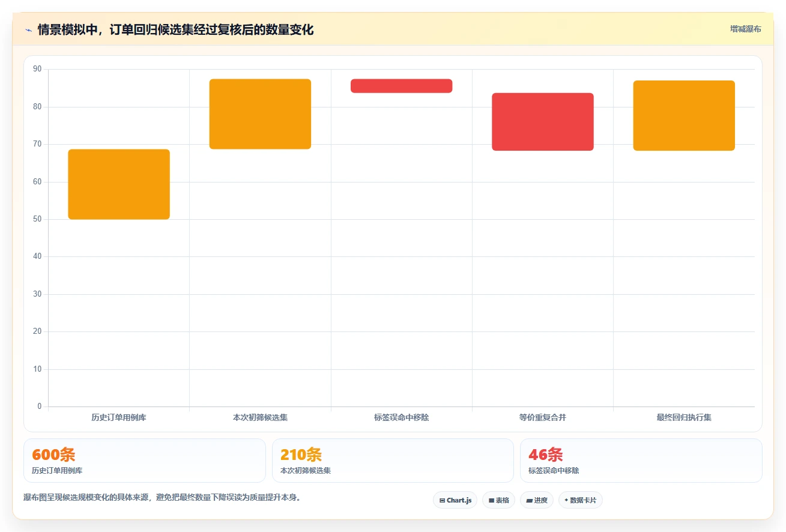The image size is (786, 532).
Task: Click the 进度 tag pill
Action: click(537, 500)
